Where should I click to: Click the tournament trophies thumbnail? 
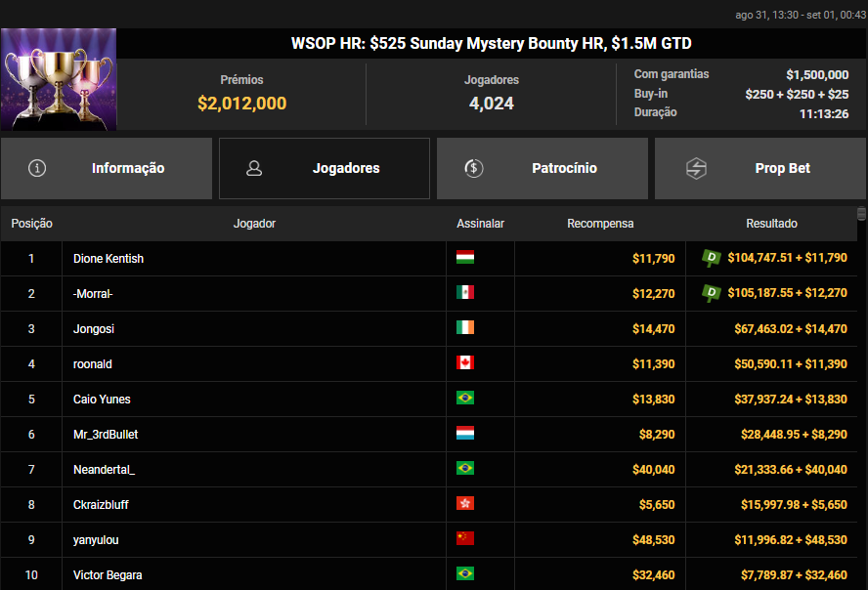(59, 79)
